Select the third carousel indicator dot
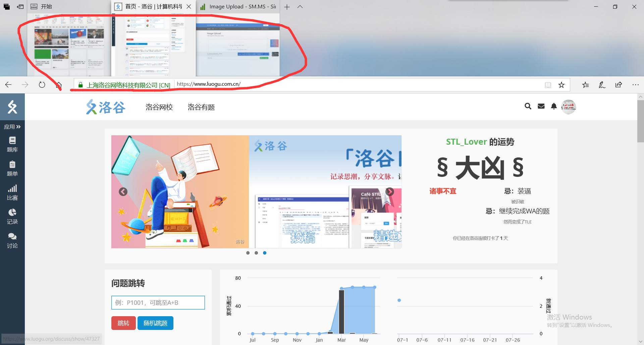Viewport: 644px width, 345px height. pyautogui.click(x=265, y=253)
